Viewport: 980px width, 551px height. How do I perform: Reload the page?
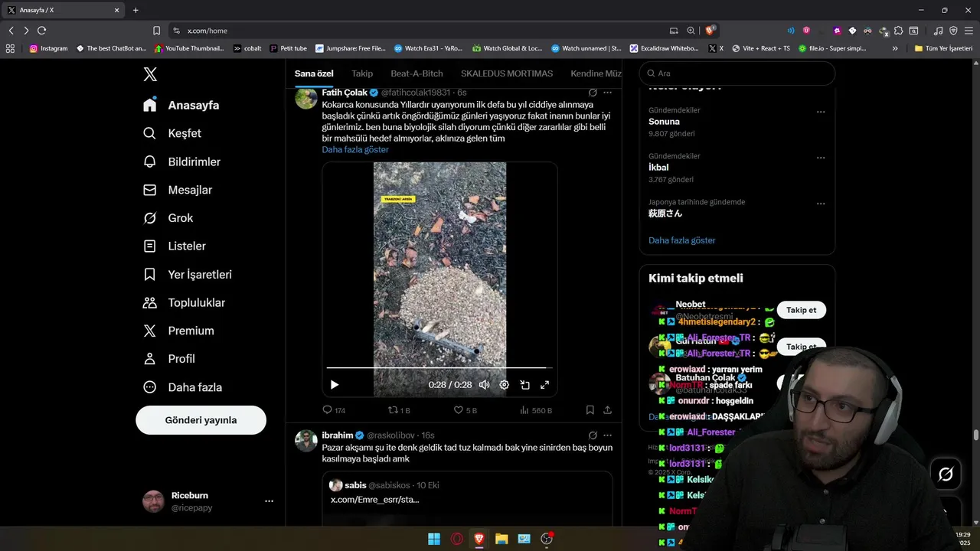pos(41,31)
